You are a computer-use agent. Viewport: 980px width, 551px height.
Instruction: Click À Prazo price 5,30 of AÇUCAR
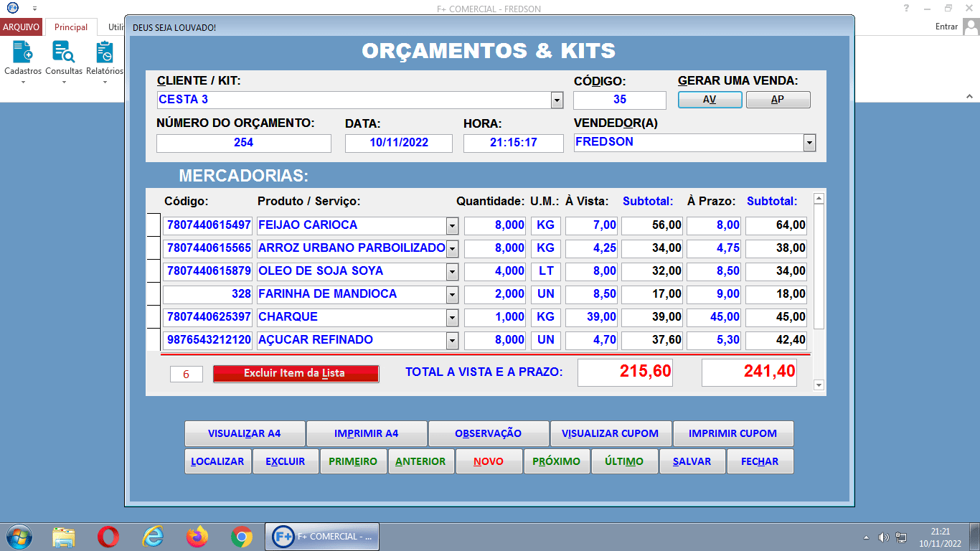click(x=714, y=340)
